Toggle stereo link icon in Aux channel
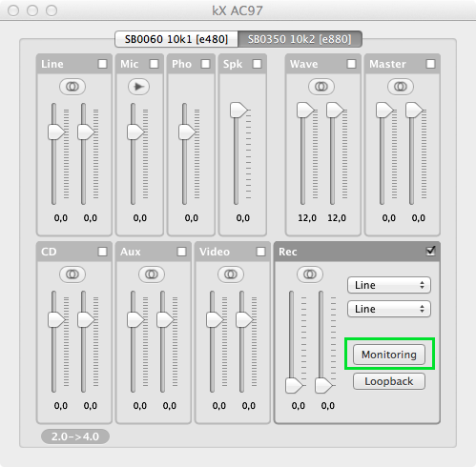The width and height of the screenshot is (476, 467). (x=152, y=274)
